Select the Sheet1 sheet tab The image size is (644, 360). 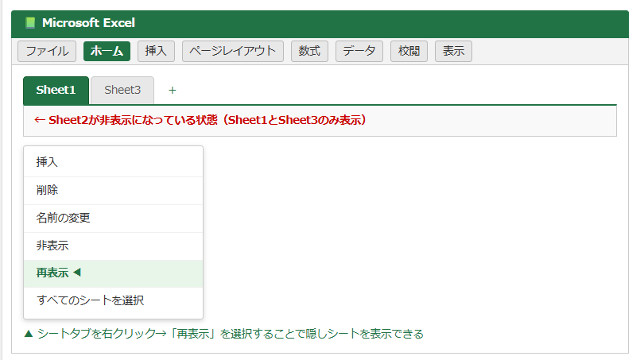click(x=56, y=91)
